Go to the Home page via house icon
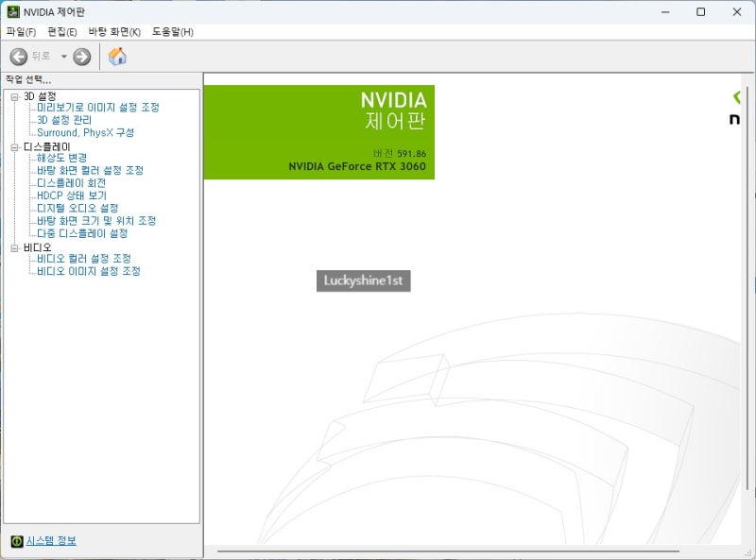Viewport: 756px width, 560px height. (x=117, y=57)
